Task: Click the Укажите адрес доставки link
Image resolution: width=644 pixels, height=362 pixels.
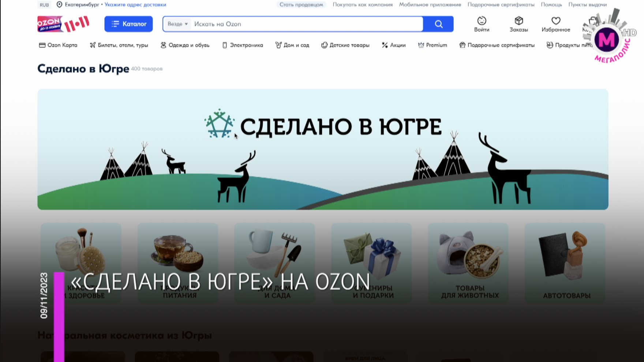Action: click(135, 5)
